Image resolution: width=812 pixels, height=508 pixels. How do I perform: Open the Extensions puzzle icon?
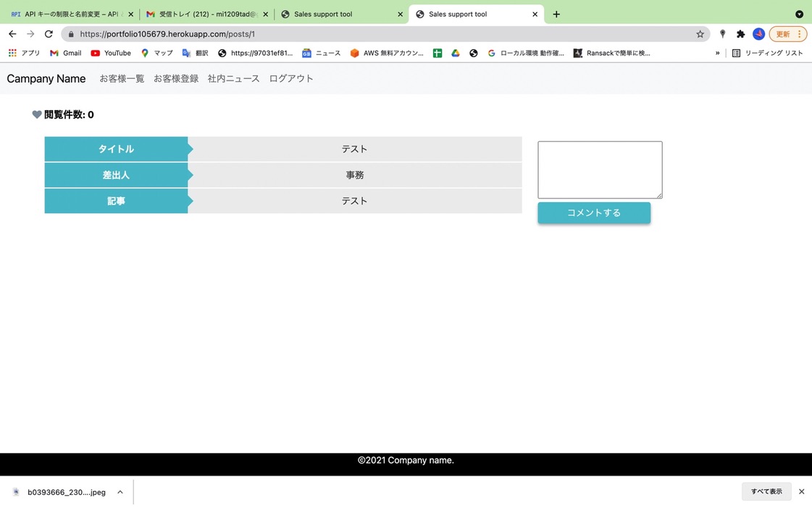click(x=740, y=34)
